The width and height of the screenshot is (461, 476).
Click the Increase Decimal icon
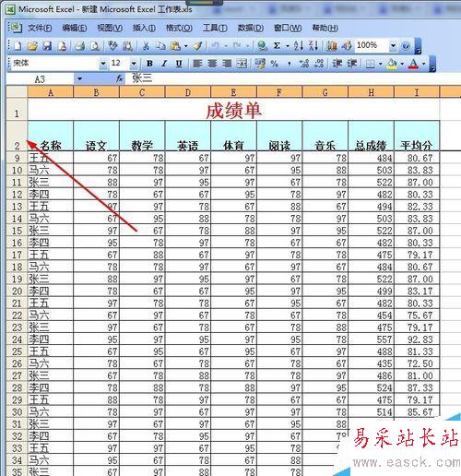[304, 64]
